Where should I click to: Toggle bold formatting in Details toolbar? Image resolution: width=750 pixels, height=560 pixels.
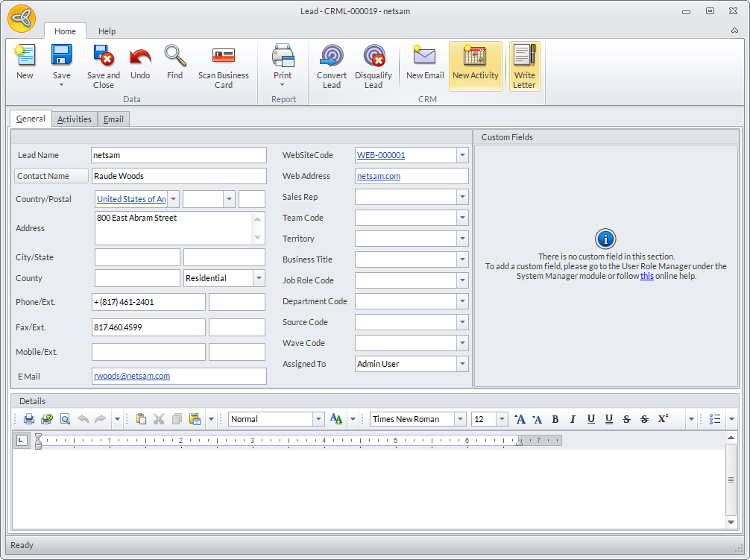tap(555, 419)
